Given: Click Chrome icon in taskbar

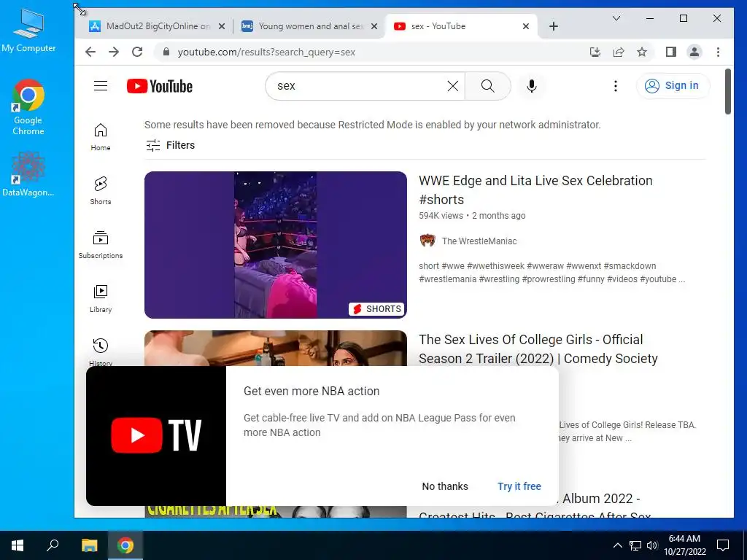Looking at the screenshot, I should pyautogui.click(x=125, y=545).
